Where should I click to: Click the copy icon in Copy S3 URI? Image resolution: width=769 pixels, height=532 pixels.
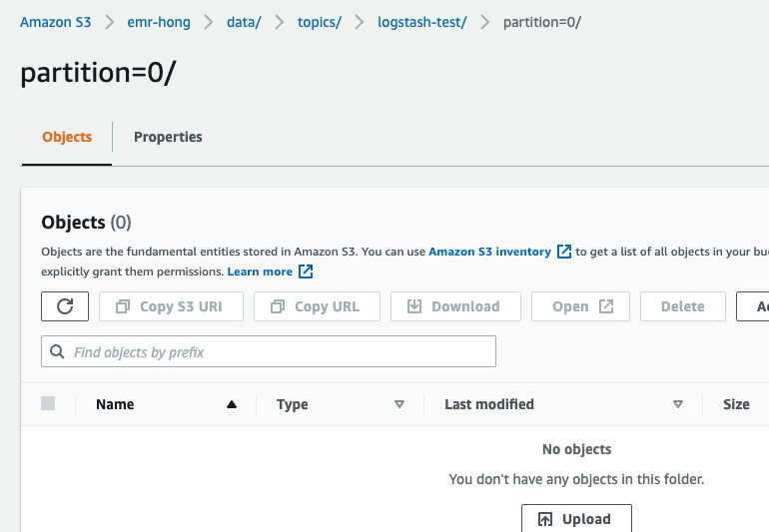click(x=123, y=306)
